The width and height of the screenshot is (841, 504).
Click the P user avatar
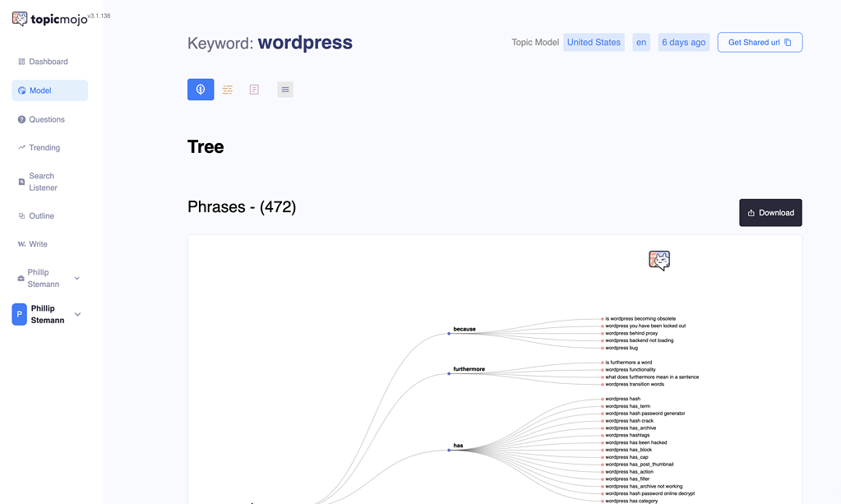[19, 314]
